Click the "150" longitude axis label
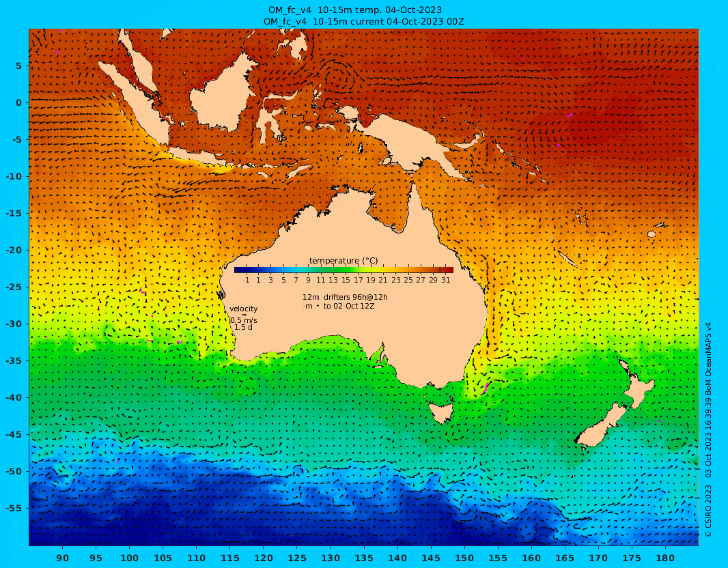Image resolution: width=728 pixels, height=568 pixels. pos(464,558)
